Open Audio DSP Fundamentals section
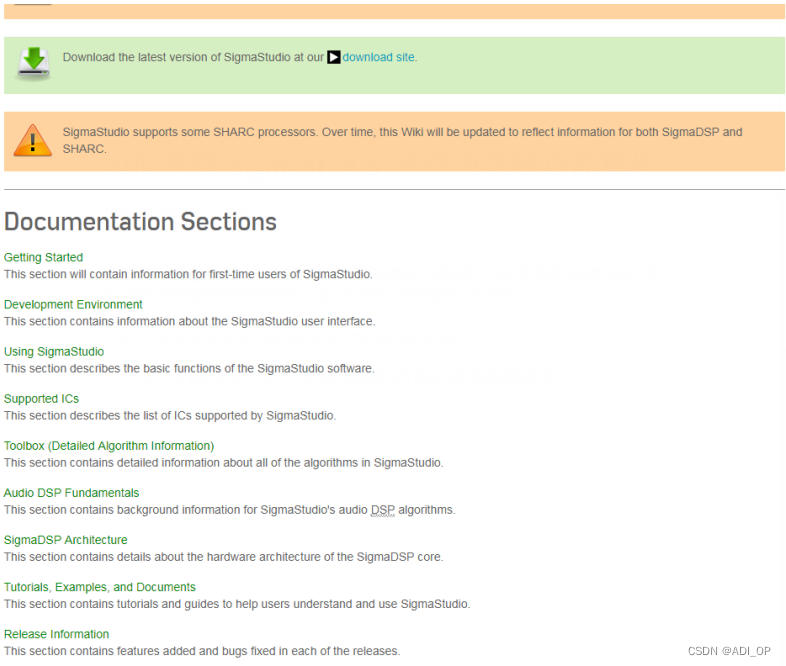The width and height of the screenshot is (786, 666). coord(72,493)
